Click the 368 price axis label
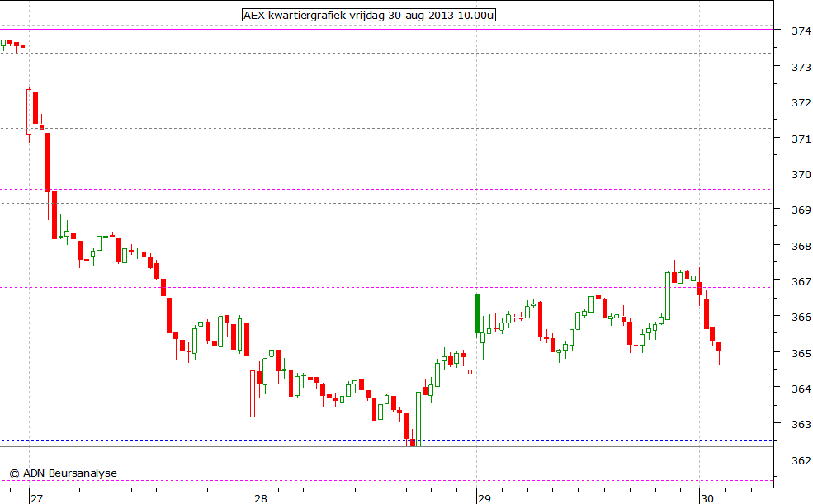 pos(801,246)
